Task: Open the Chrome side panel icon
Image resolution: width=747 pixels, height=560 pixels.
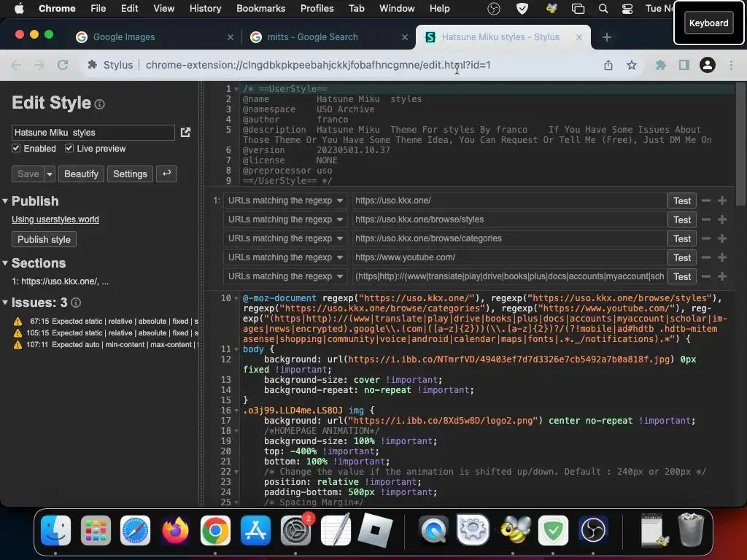Action: click(684, 65)
